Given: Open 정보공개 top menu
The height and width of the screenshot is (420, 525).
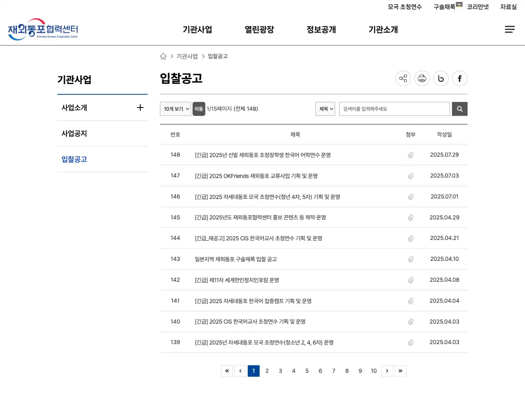Looking at the screenshot, I should tap(321, 30).
